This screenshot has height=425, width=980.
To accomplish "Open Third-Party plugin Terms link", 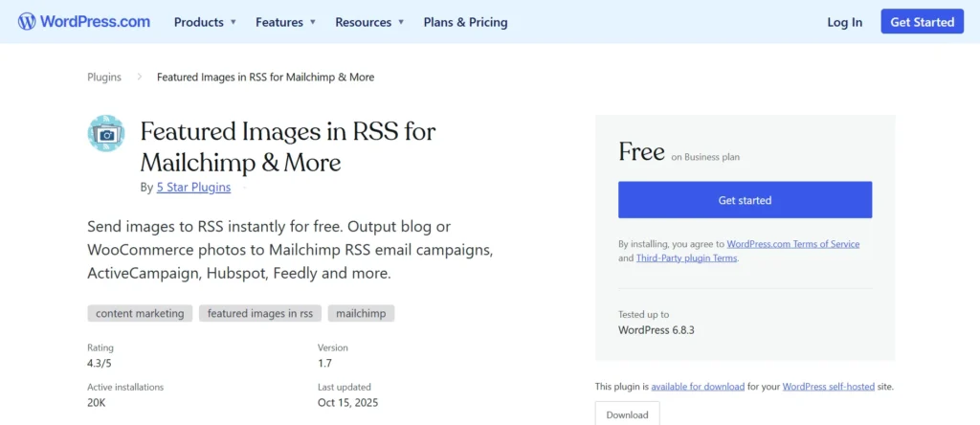I will click(686, 258).
